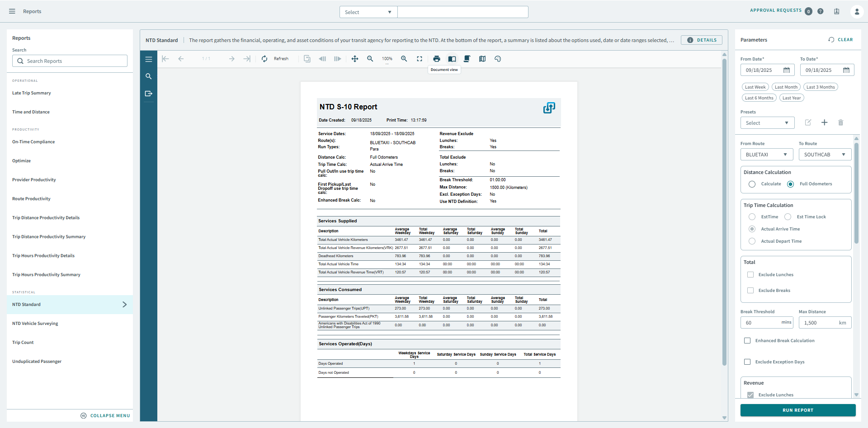Open the From Route BLUETAXI dropdown
This screenshot has width=868, height=428.
click(766, 154)
